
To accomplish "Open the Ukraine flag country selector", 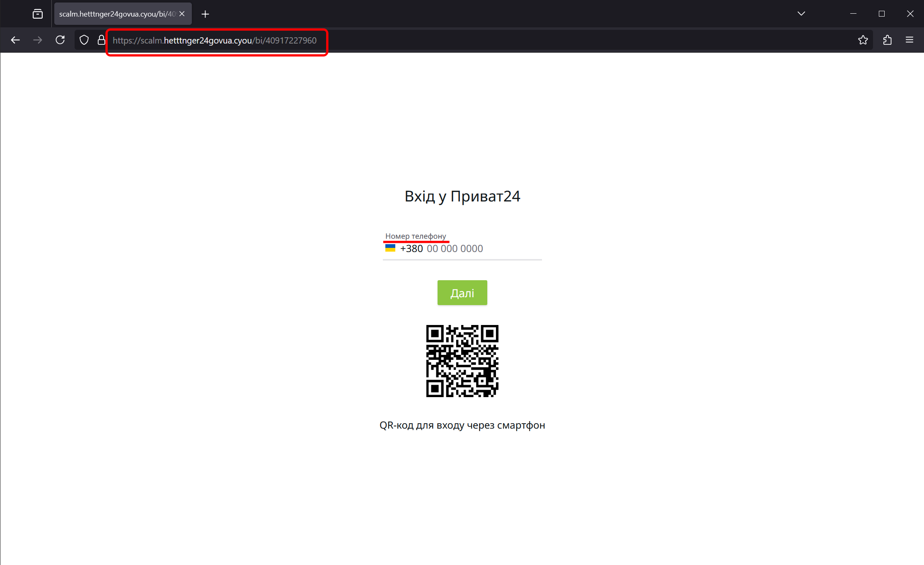I will [390, 248].
